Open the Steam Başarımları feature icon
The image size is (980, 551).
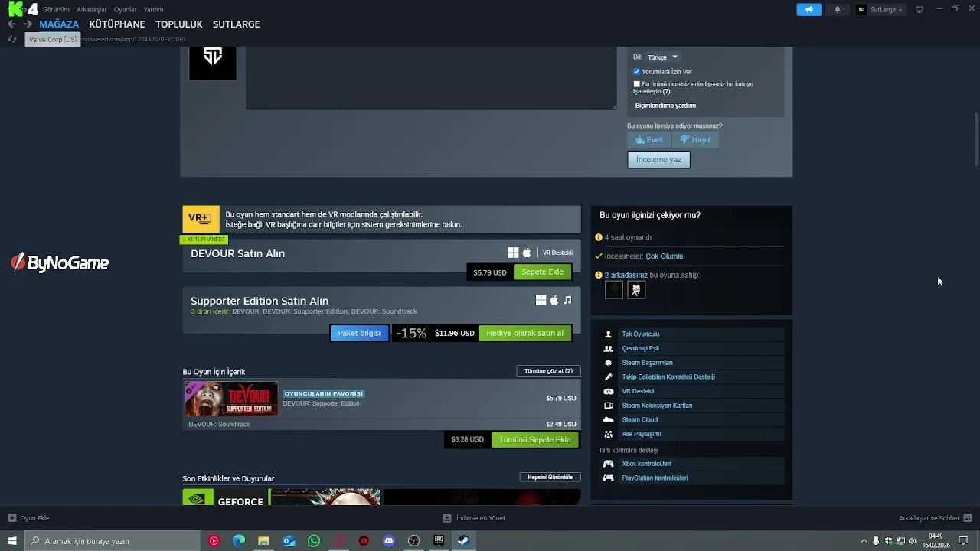(x=609, y=363)
